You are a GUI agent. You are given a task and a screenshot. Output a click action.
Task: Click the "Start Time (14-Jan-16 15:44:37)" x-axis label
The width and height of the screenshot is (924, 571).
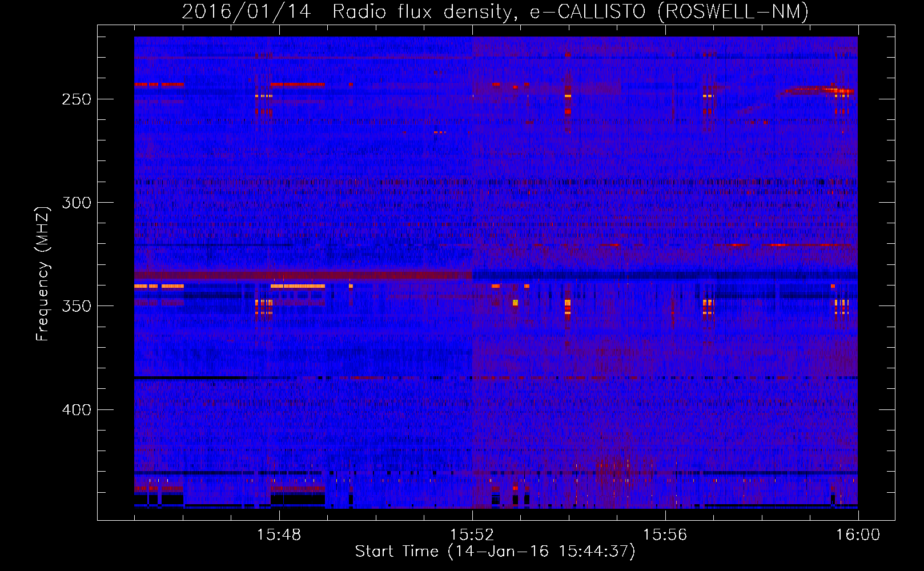[495, 552]
